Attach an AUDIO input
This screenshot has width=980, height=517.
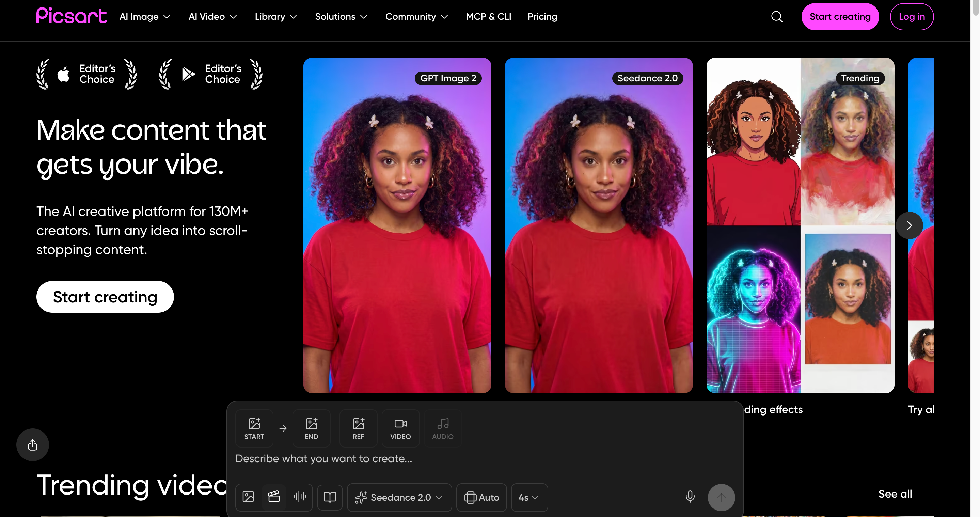(443, 428)
